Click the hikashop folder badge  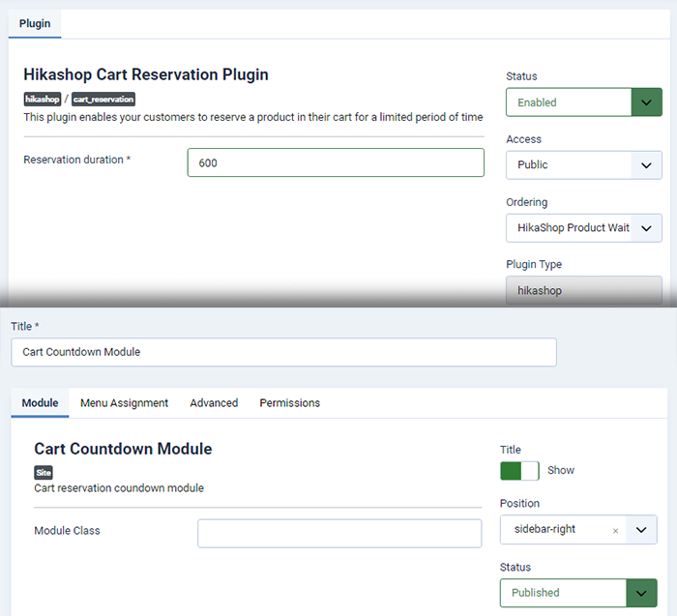43,99
